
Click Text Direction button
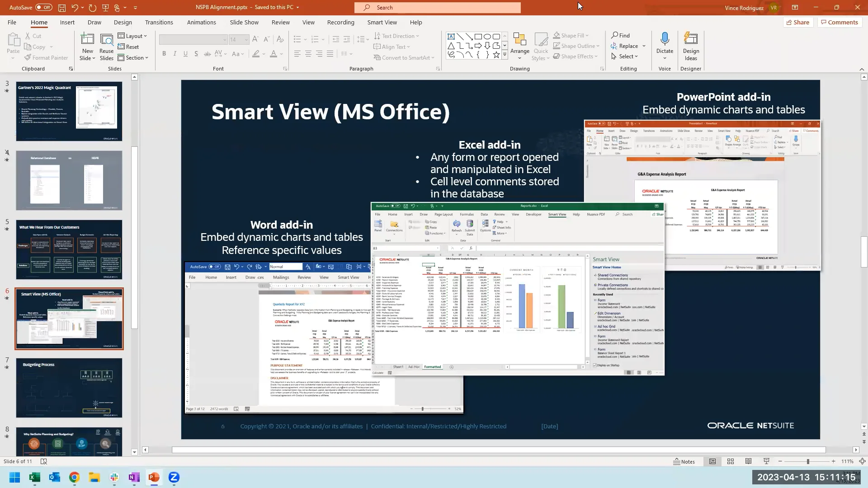(x=396, y=36)
